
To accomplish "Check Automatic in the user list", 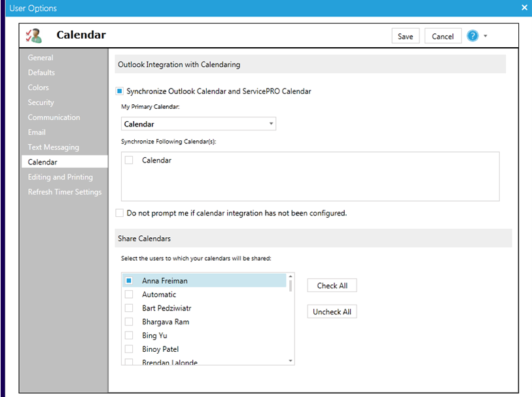I will coord(128,294).
